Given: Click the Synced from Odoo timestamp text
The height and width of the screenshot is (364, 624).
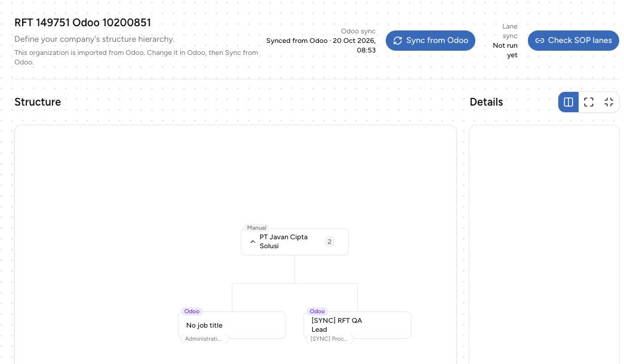Looking at the screenshot, I should pos(321,45).
